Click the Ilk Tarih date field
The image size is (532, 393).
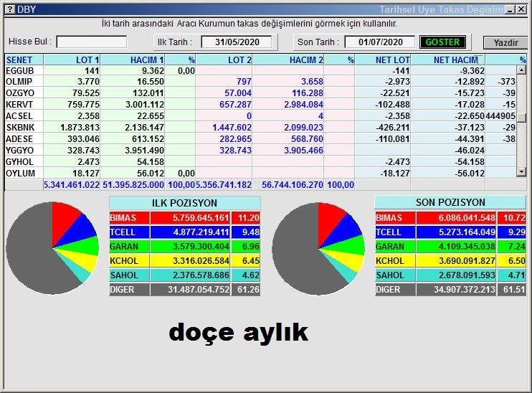pos(237,42)
